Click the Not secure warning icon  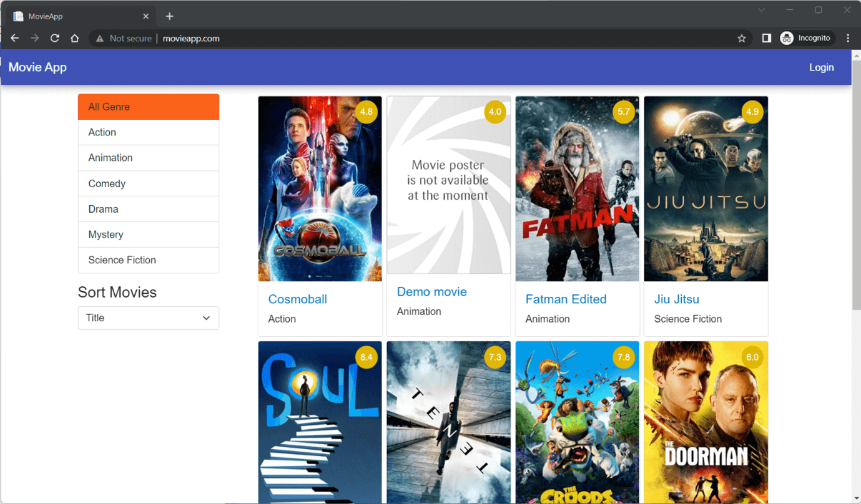click(100, 38)
